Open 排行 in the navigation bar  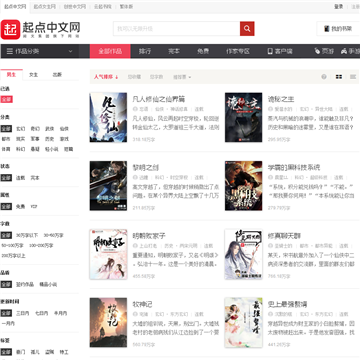[x=145, y=51]
